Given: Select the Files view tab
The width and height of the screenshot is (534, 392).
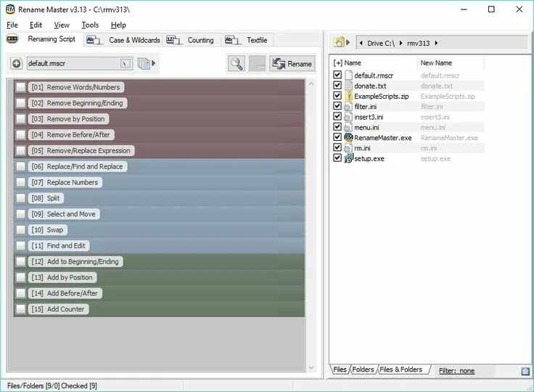Looking at the screenshot, I should (340, 369).
